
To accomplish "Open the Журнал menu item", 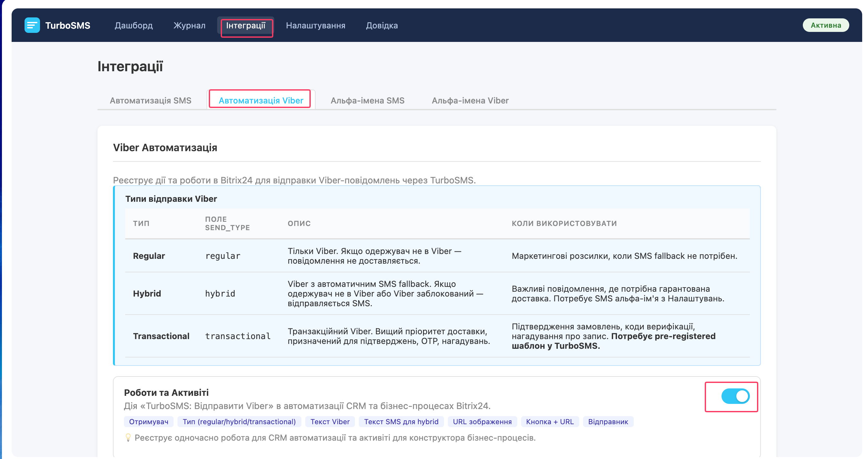I will coord(189,25).
